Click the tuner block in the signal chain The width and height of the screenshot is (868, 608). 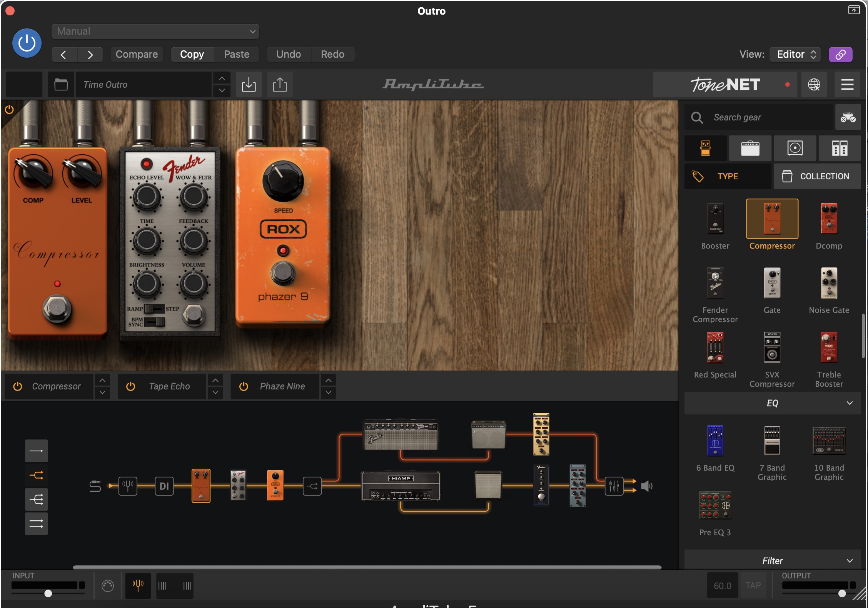coord(128,486)
